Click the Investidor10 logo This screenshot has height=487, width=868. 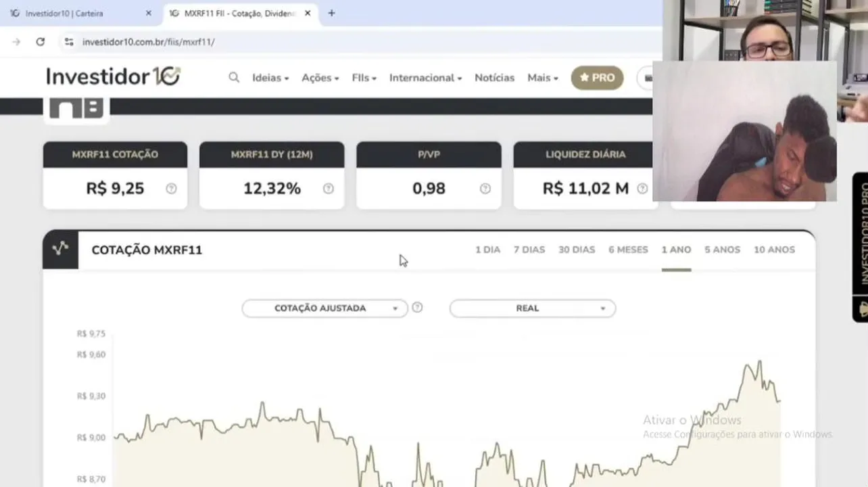(x=113, y=76)
